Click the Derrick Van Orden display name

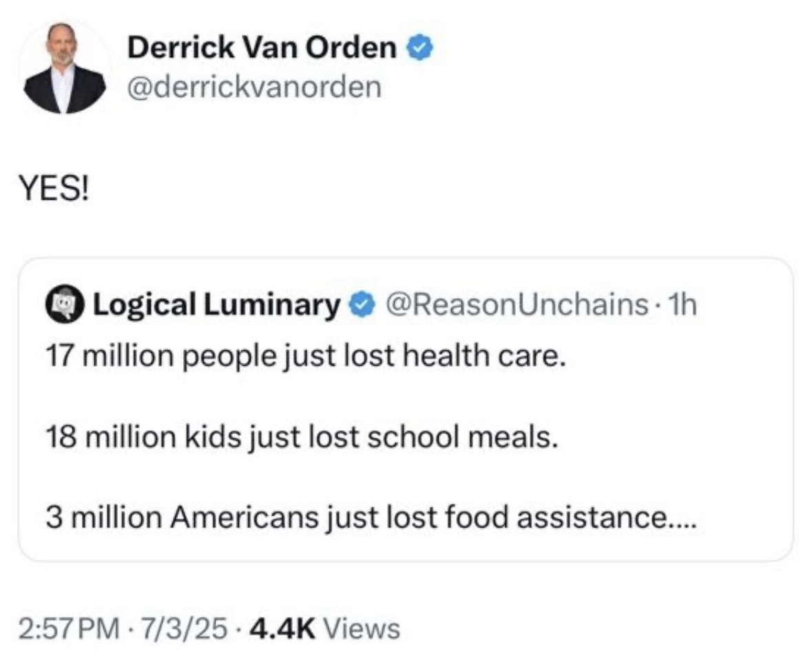[x=262, y=48]
